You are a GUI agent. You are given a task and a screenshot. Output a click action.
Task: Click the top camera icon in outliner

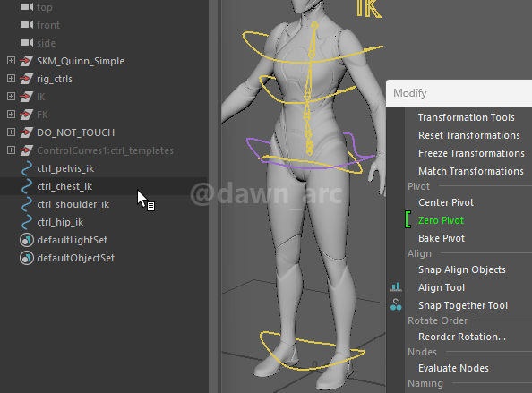point(27,7)
